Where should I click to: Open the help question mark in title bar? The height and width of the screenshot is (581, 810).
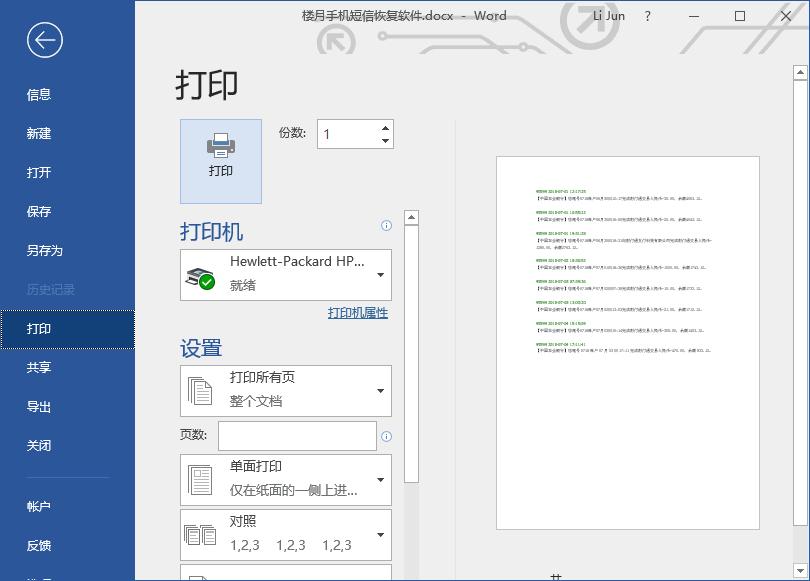(648, 16)
